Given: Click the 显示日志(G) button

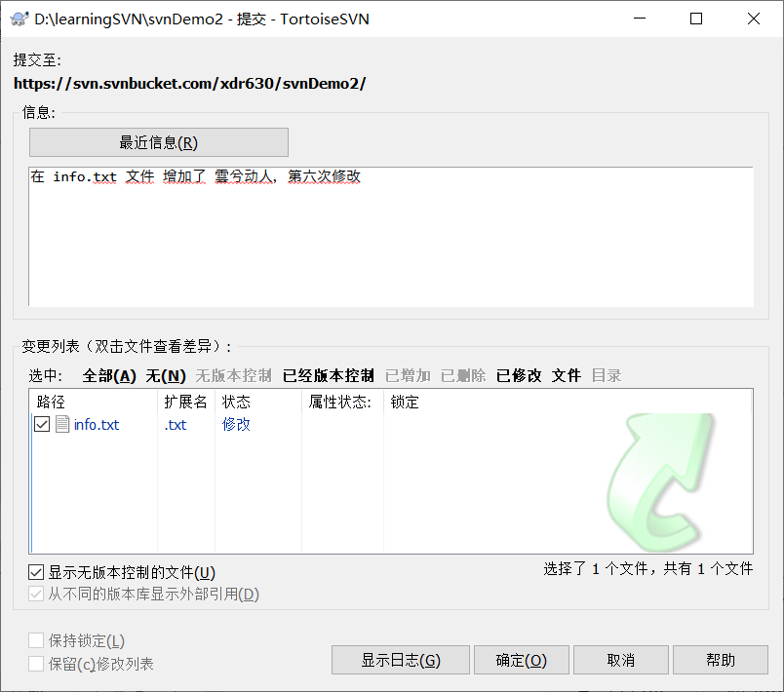Looking at the screenshot, I should (400, 660).
